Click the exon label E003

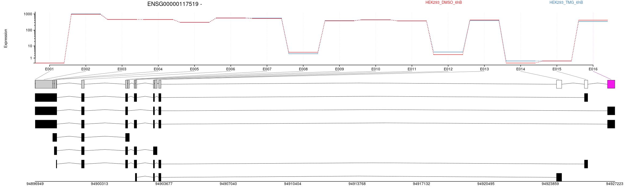pos(122,69)
